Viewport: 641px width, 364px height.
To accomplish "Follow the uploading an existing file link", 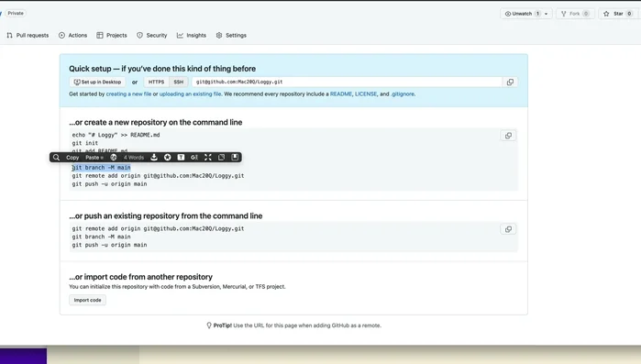I will click(x=190, y=94).
